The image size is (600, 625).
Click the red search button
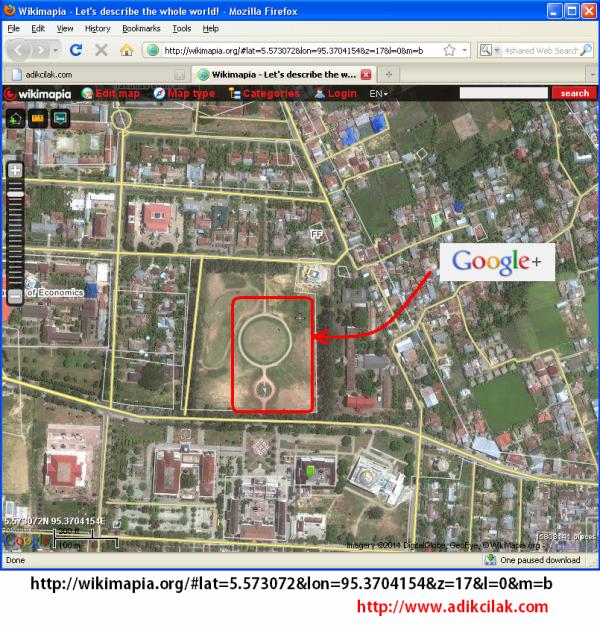pos(574,93)
